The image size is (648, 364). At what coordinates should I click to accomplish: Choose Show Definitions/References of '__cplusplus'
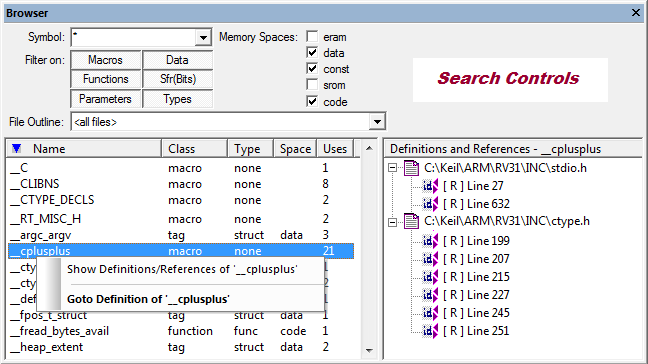pos(182,269)
